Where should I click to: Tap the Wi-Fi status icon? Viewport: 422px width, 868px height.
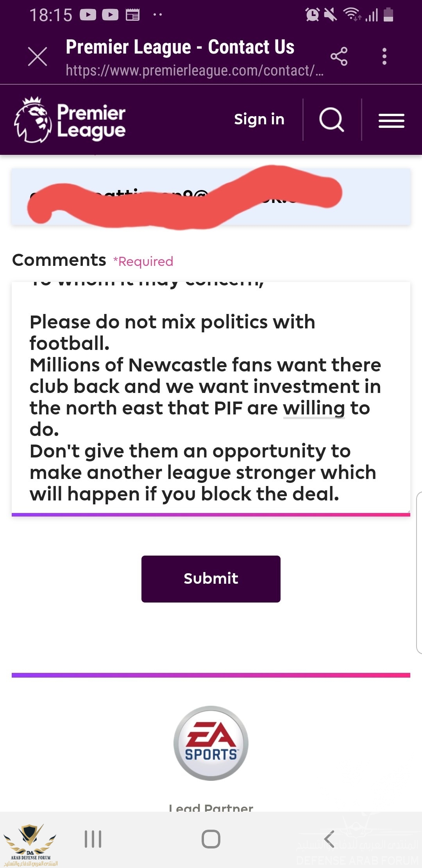(x=352, y=15)
